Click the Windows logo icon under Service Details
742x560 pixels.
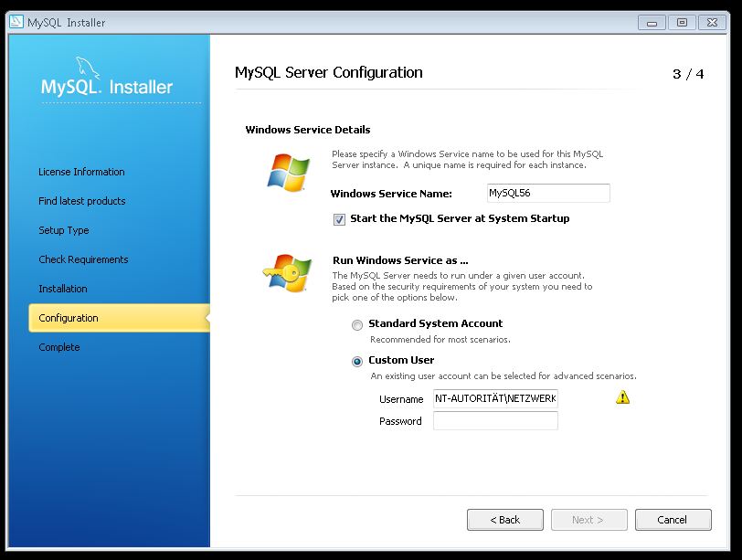pos(289,172)
